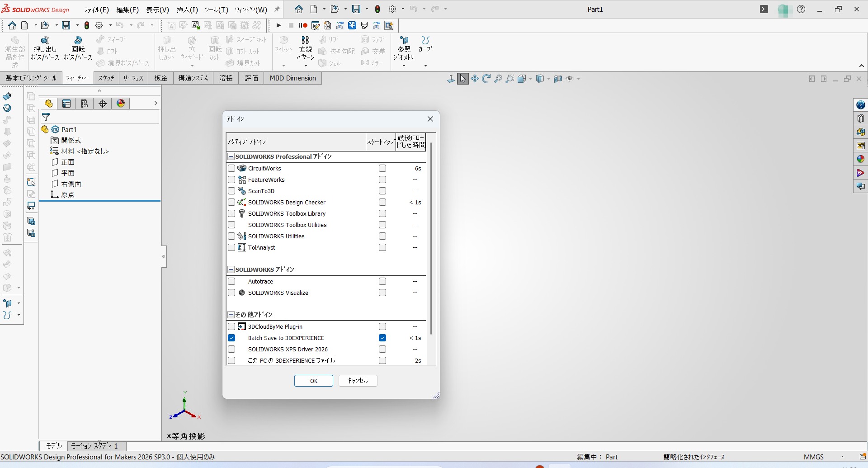Click the Curves (カーブ) tool
This screenshot has width=868, height=468.
[425, 44]
